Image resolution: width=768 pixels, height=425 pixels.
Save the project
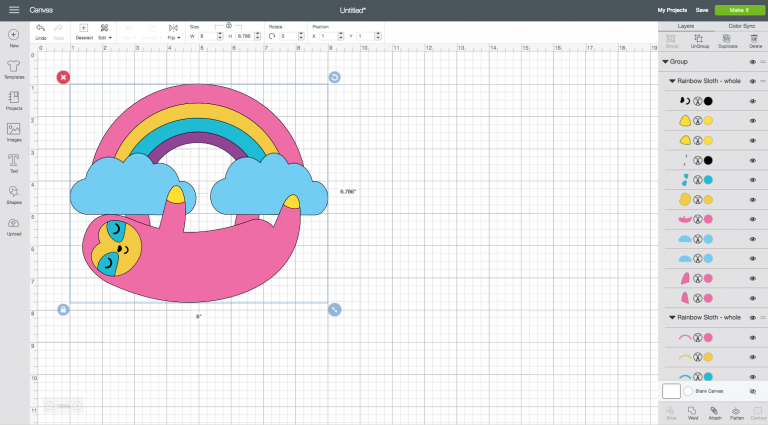pyautogui.click(x=702, y=10)
